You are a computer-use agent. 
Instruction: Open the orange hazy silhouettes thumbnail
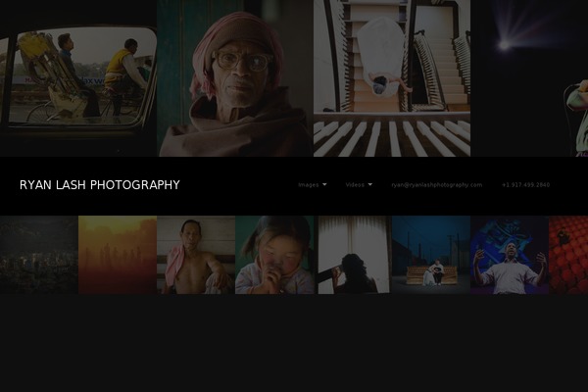coord(118,255)
